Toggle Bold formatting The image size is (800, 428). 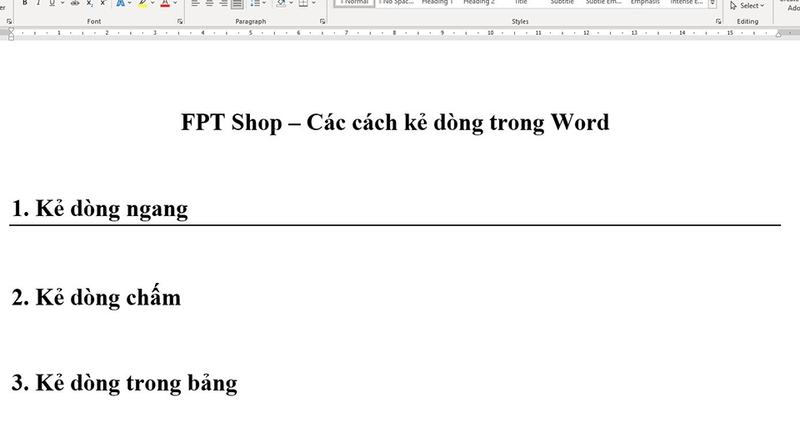[24, 3]
